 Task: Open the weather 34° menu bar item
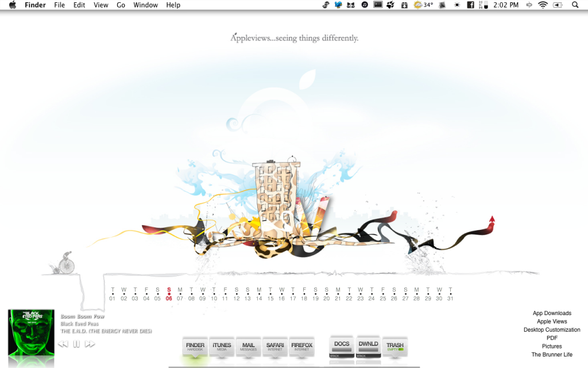tap(423, 5)
